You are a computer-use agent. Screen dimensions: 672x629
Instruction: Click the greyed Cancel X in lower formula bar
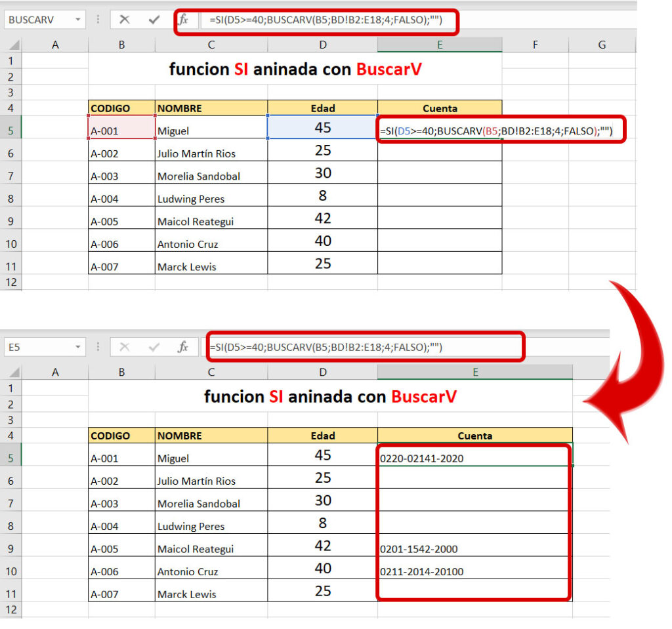(x=123, y=346)
